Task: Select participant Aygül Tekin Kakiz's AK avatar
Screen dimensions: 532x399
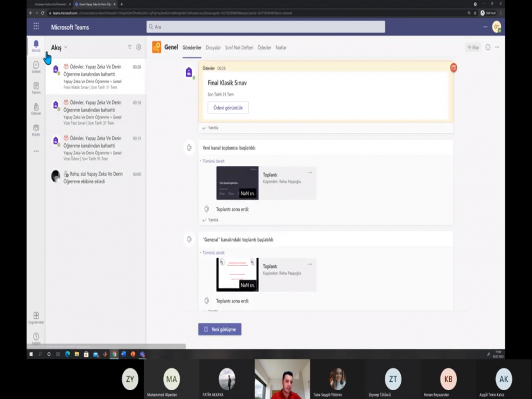Action: coord(504,379)
